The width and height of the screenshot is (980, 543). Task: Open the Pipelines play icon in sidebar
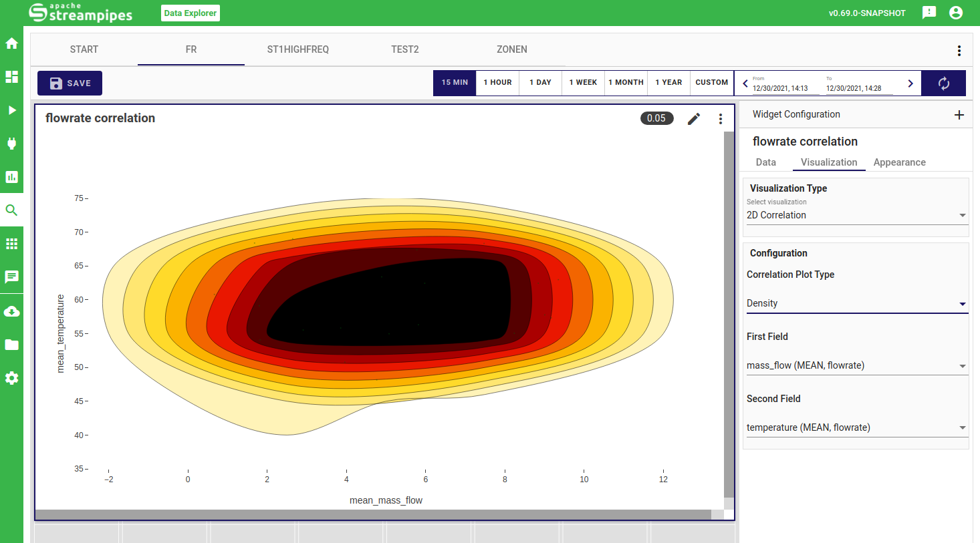point(11,110)
